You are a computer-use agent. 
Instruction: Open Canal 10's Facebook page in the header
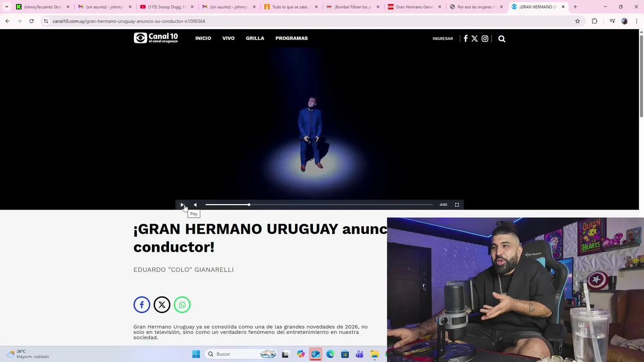click(465, 38)
